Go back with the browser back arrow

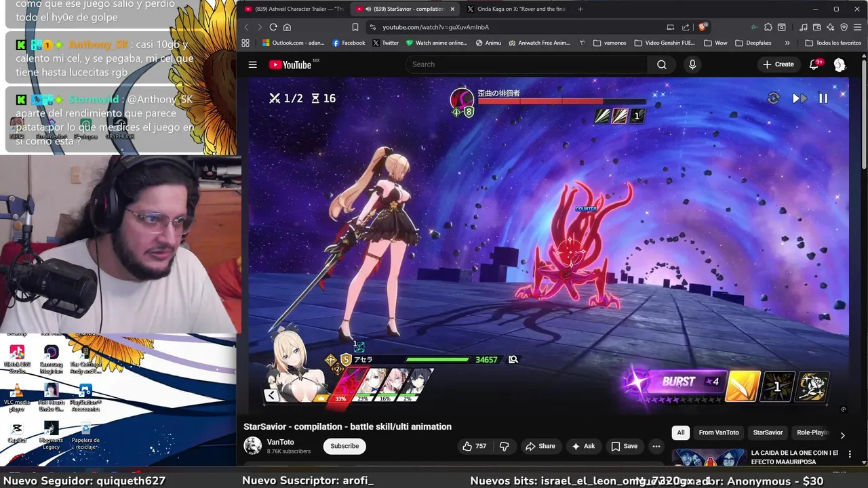[246, 27]
